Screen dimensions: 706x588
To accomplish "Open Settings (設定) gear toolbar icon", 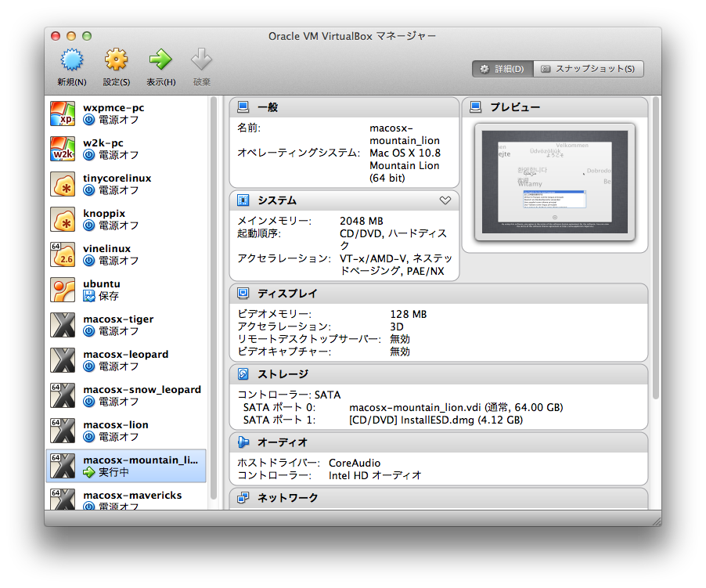I will 116,61.
